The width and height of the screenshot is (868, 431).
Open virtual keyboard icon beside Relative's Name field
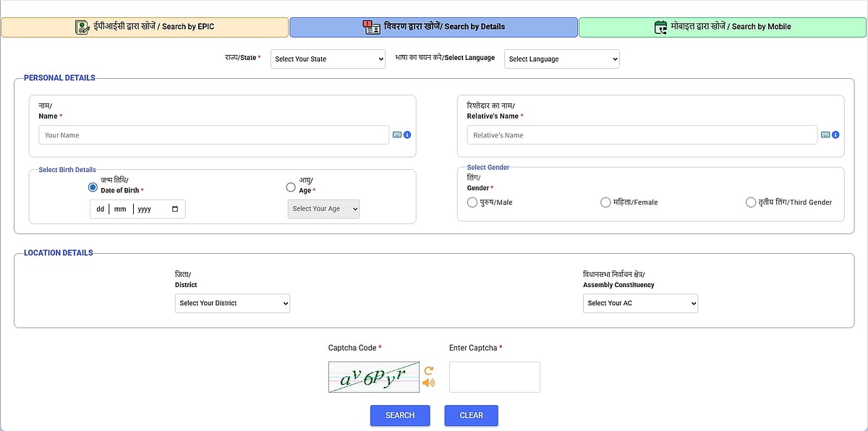click(x=825, y=135)
